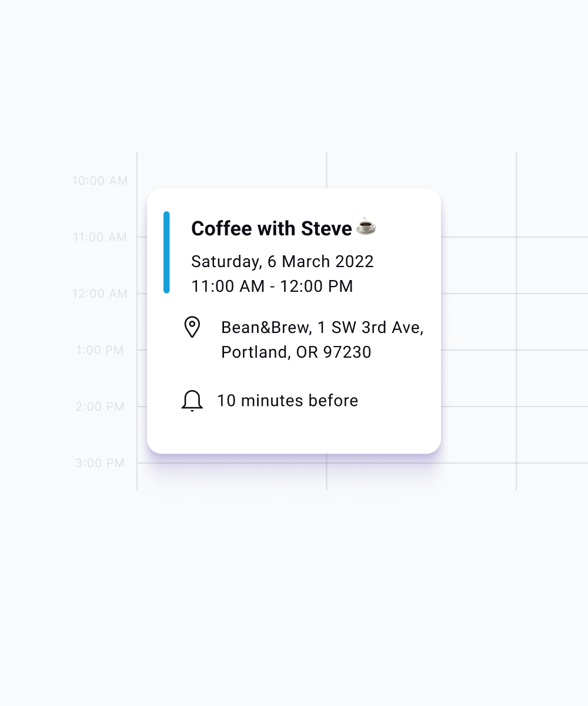Click the reminder bell icon

tap(192, 401)
